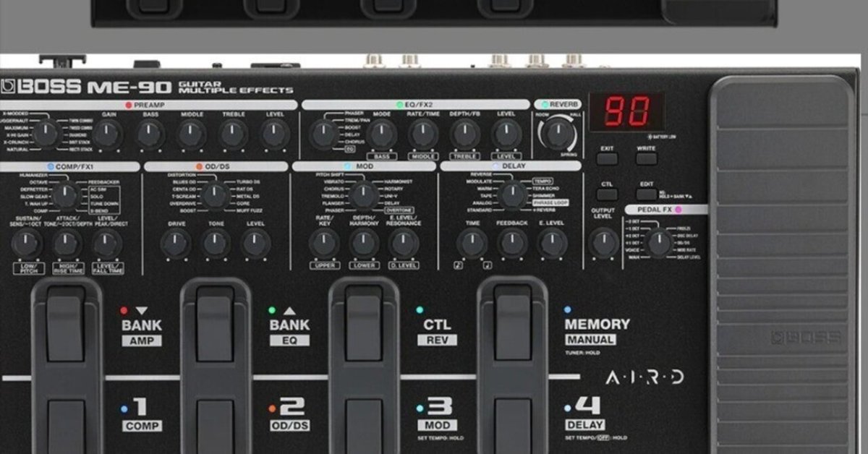The height and width of the screenshot is (454, 868).
Task: Tap the OD/DS section header label
Action: [x=216, y=166]
